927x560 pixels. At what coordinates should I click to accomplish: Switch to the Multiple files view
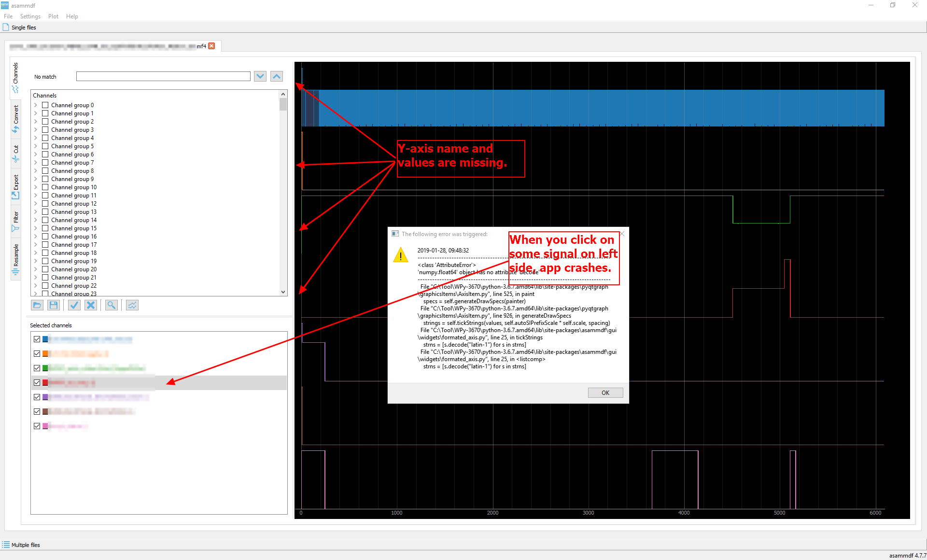click(24, 545)
